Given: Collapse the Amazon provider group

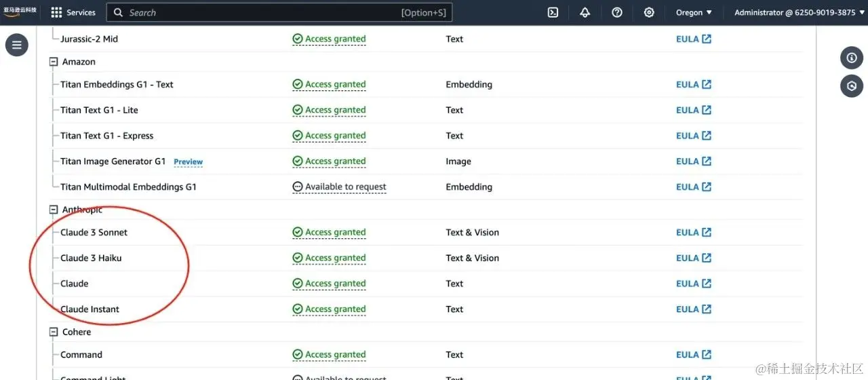Looking at the screenshot, I should (54, 62).
